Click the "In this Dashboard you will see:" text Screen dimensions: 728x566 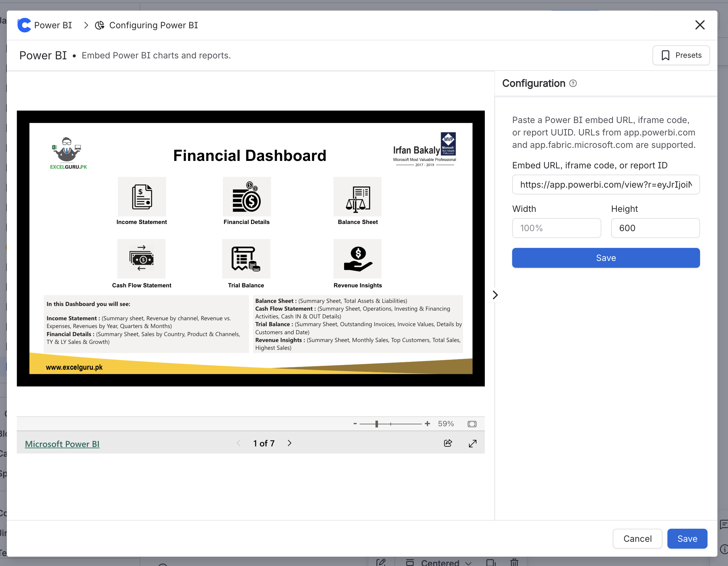(88, 304)
